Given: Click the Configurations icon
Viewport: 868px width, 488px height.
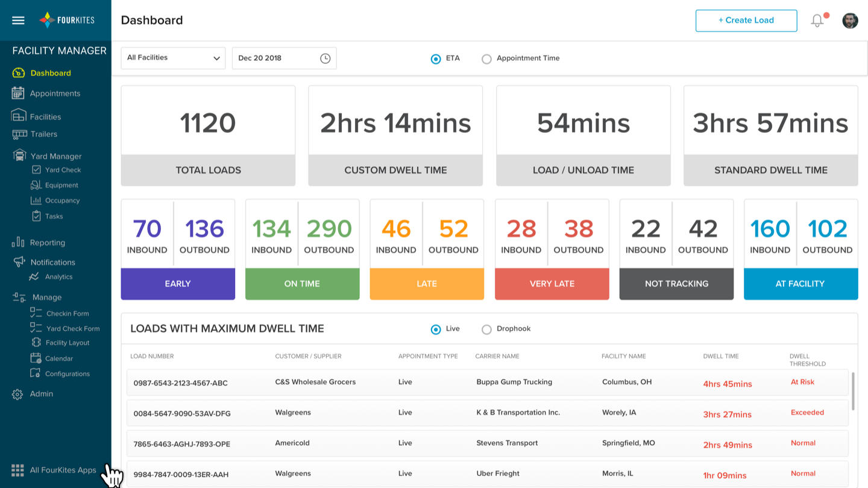Looking at the screenshot, I should click(36, 373).
